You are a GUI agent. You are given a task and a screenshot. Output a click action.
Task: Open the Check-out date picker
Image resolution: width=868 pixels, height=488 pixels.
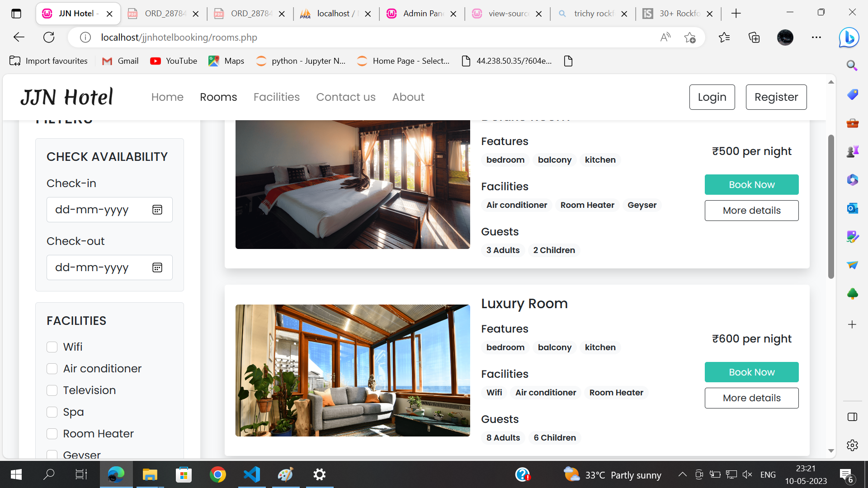coord(157,267)
